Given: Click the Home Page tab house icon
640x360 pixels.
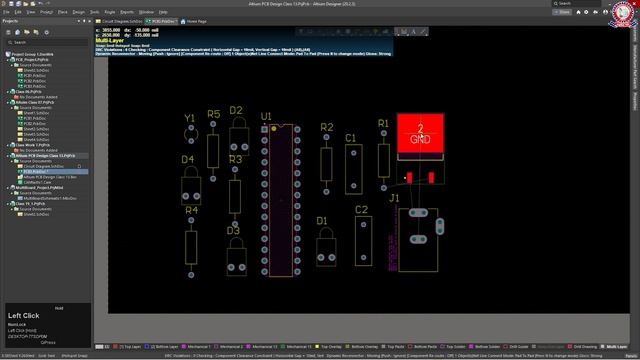Looking at the screenshot, I should pyautogui.click(x=183, y=21).
